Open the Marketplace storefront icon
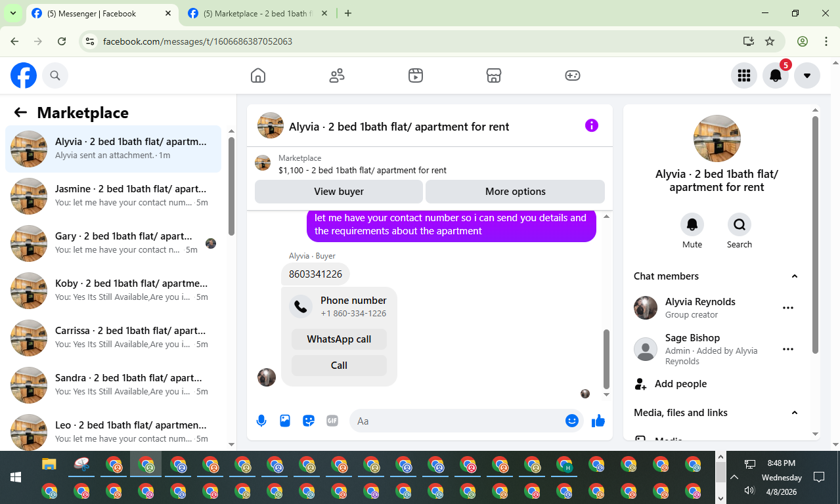 click(494, 75)
